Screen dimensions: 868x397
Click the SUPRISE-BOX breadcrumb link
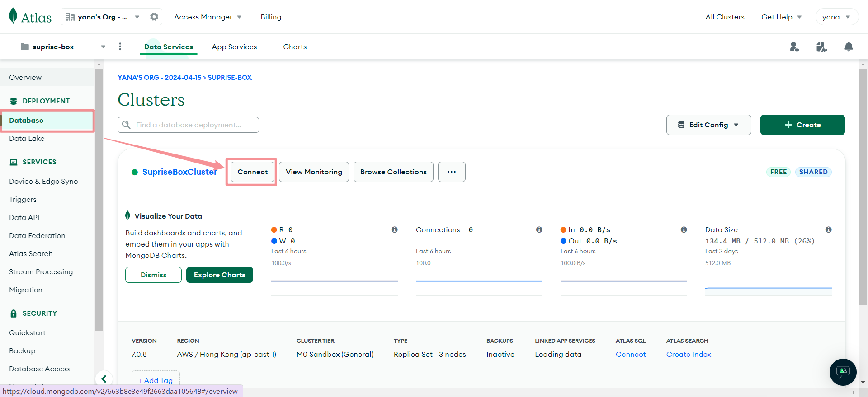point(230,77)
